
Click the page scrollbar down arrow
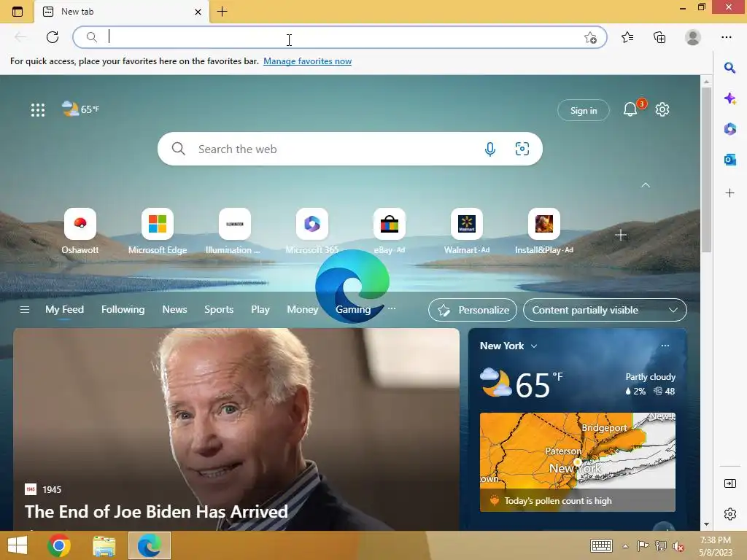706,524
